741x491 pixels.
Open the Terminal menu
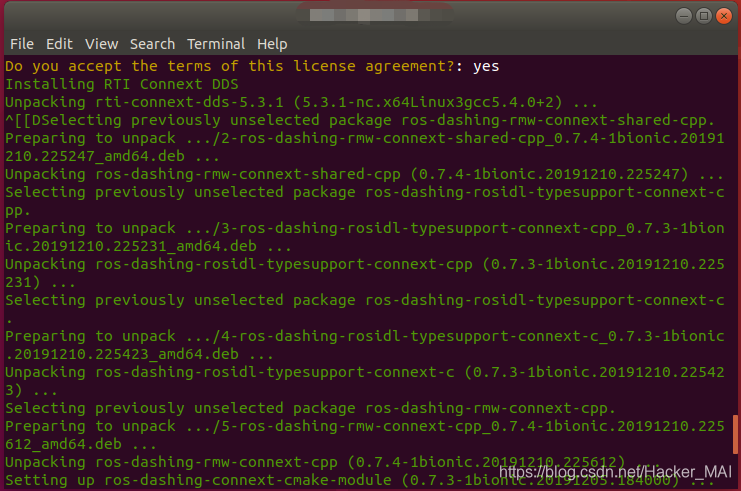(x=216, y=44)
